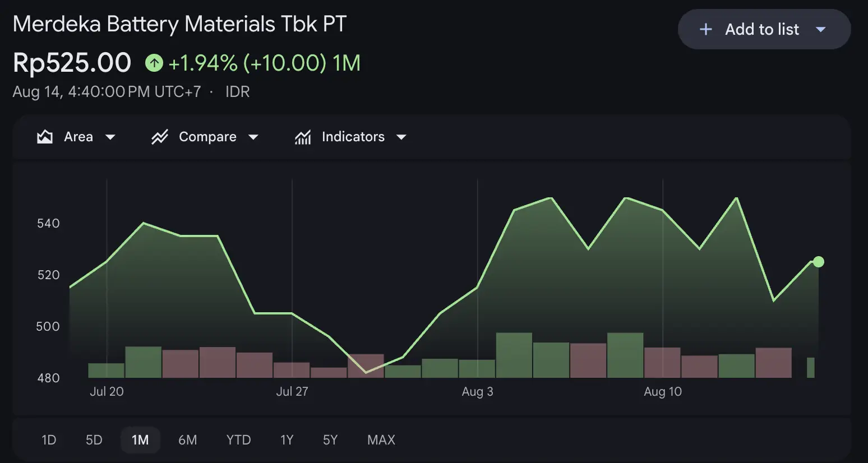The height and width of the screenshot is (463, 868).
Task: Click the 520 price axis label
Action: [x=48, y=275]
